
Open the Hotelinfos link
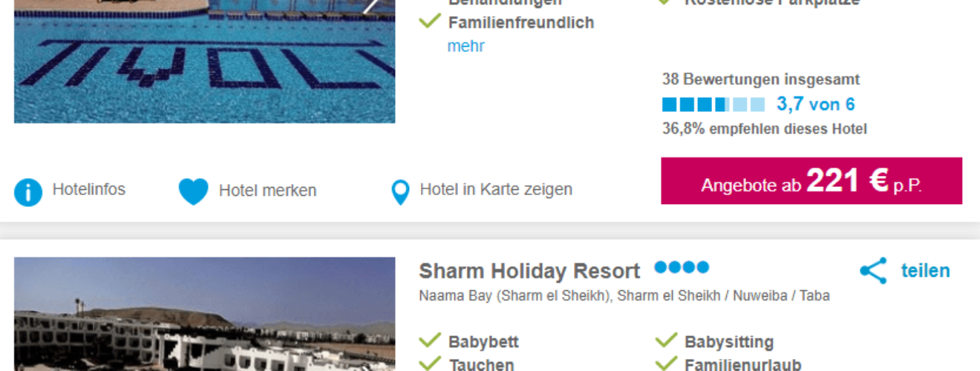click(88, 190)
